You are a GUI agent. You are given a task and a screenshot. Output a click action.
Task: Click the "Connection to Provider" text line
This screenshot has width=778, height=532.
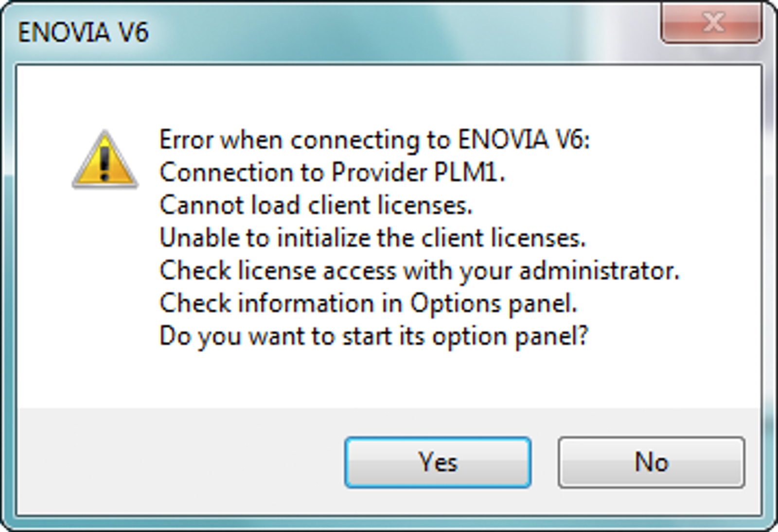[332, 172]
